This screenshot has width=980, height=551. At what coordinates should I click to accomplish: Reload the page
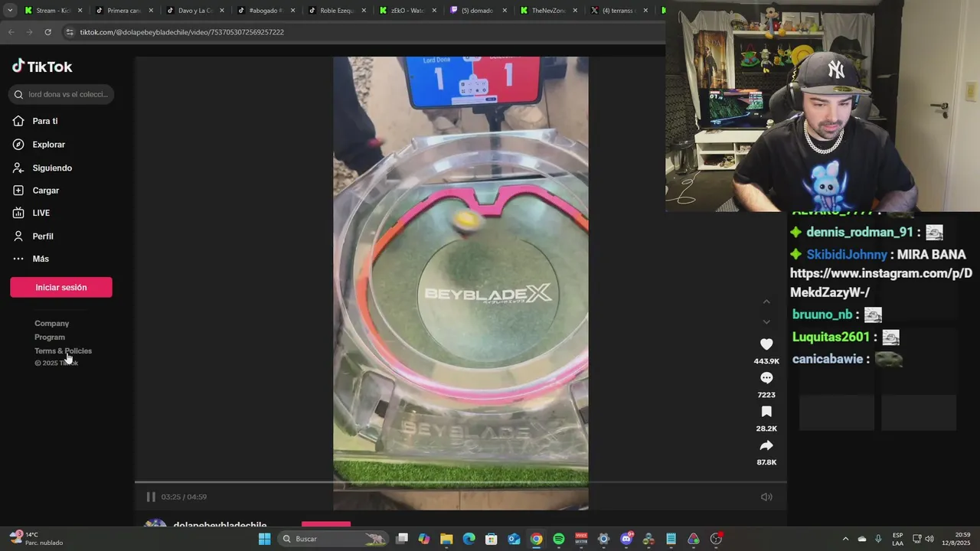pos(47,32)
